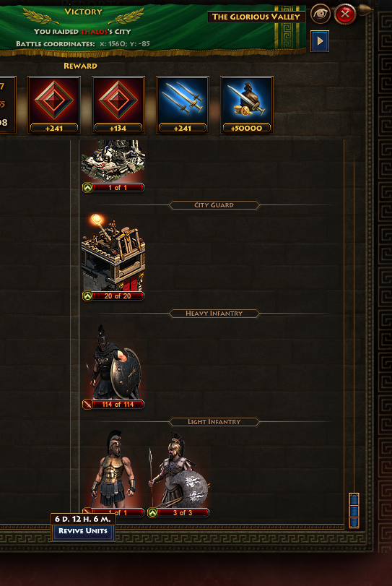
Task: Select the +50000 sword and coins reward
Action: click(247, 105)
